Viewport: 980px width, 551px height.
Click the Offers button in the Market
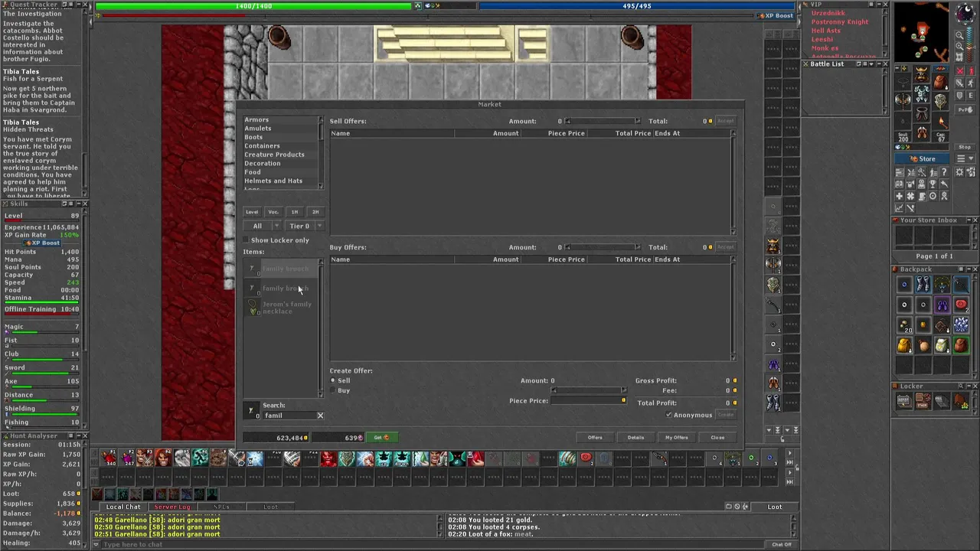pos(595,438)
